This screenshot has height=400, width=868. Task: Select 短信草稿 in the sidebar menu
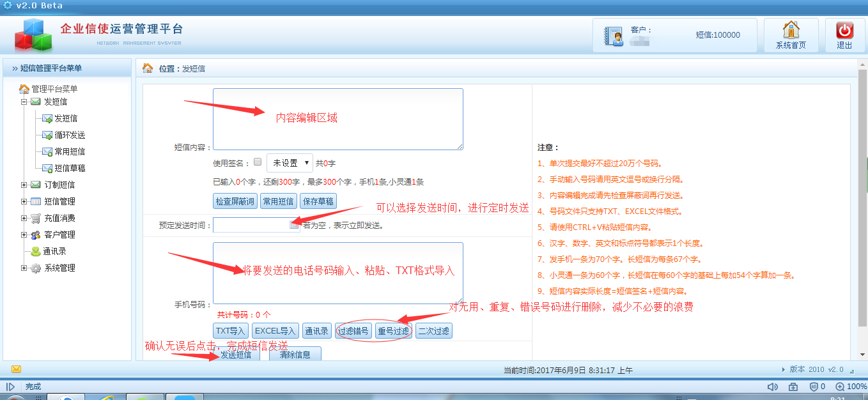tap(69, 169)
